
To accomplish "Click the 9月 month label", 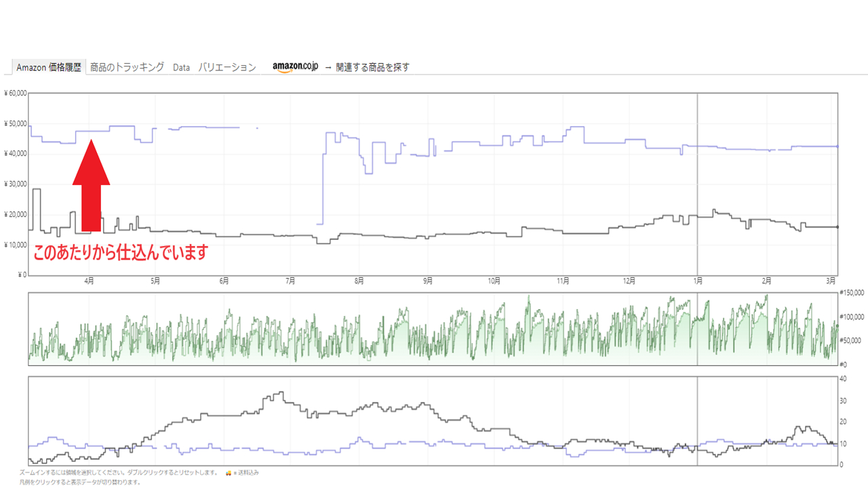I will coord(428,281).
